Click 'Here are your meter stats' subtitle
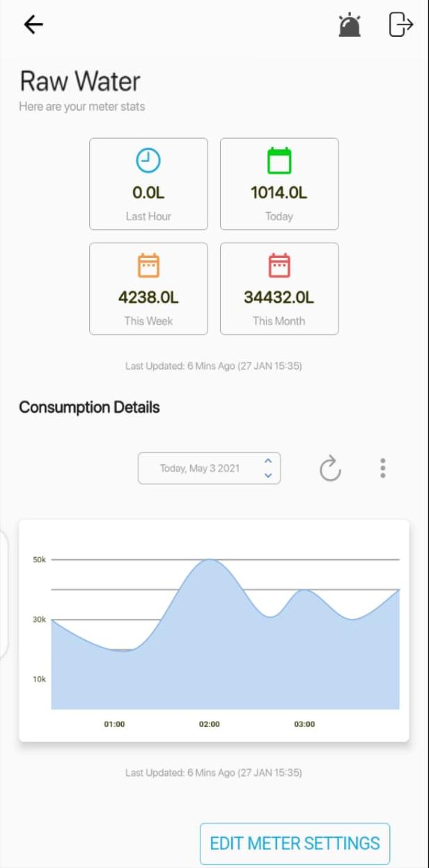This screenshot has width=429, height=868. pos(82,107)
